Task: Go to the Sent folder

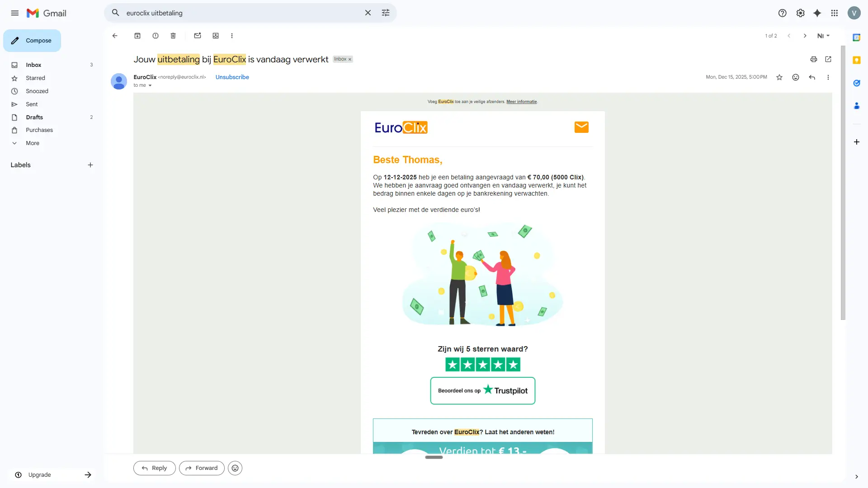Action: pos(32,104)
